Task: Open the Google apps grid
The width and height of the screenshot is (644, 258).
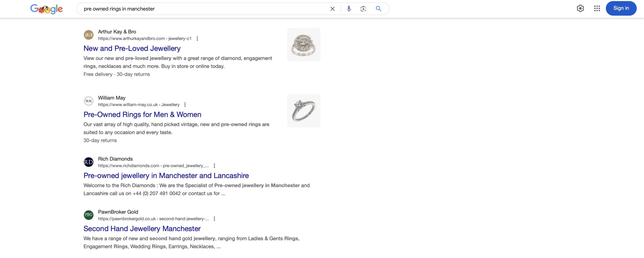Action: point(597,8)
